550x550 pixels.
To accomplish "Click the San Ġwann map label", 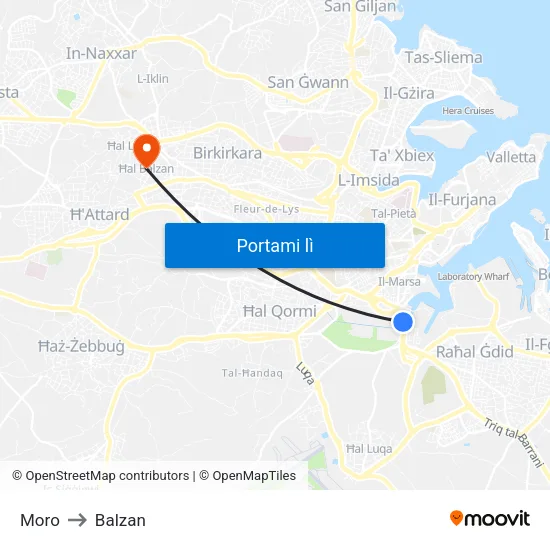I will 308,82.
